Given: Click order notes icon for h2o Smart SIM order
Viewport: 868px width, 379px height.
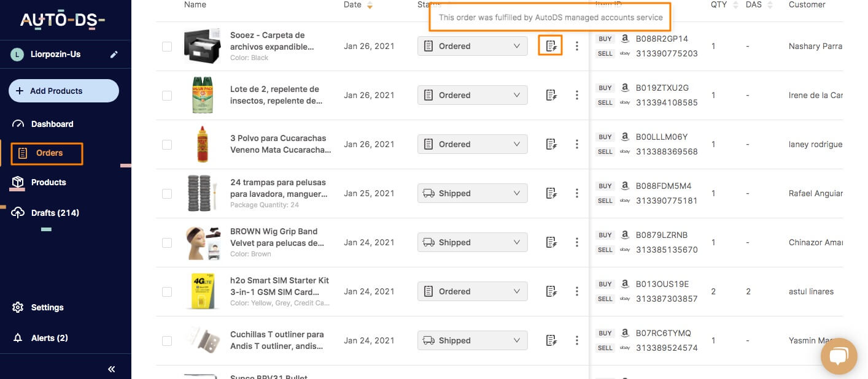Looking at the screenshot, I should pyautogui.click(x=551, y=291).
